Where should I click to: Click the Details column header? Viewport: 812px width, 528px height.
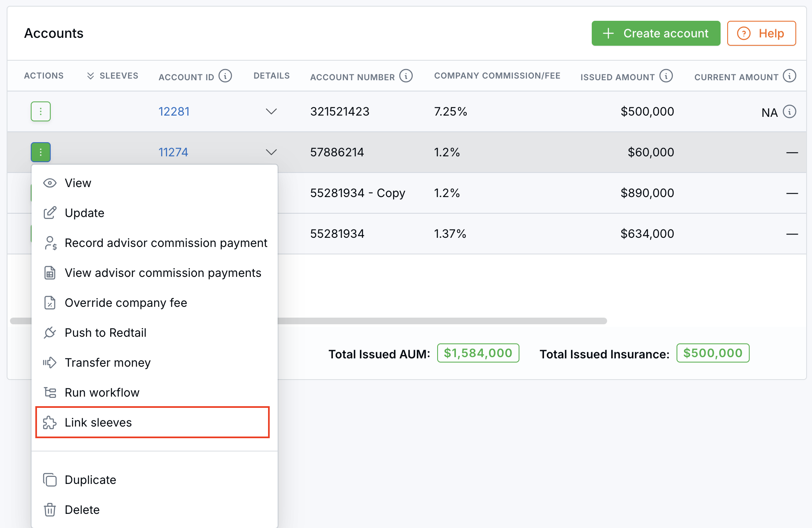tap(271, 76)
